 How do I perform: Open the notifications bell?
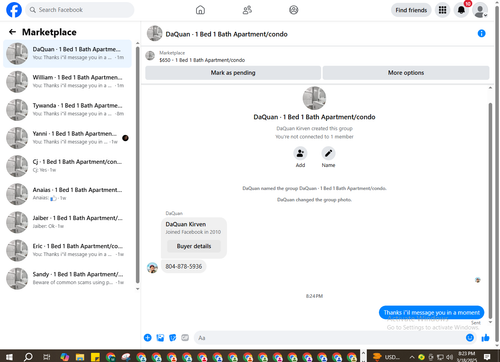pos(461,10)
